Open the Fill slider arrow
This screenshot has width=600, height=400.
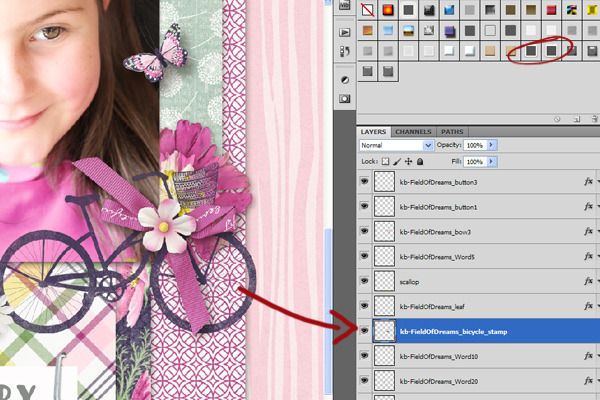[x=491, y=162]
